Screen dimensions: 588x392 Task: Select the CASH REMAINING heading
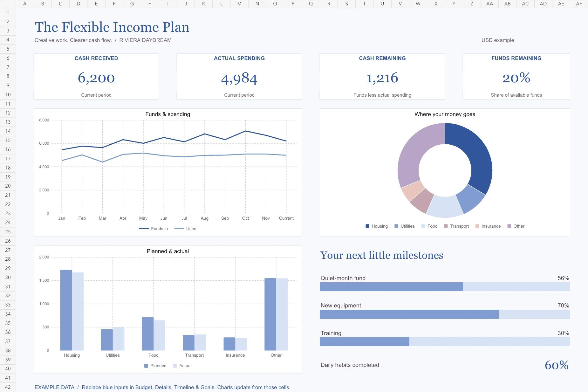(382, 58)
